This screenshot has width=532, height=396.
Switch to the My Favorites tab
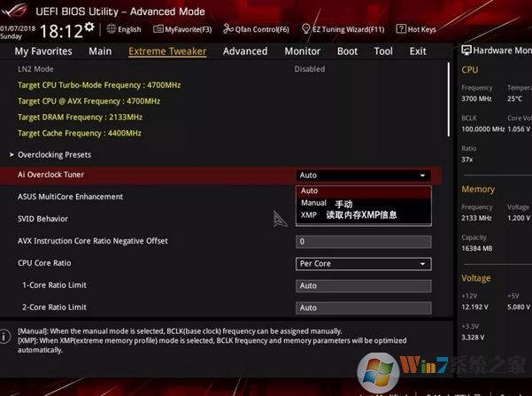click(44, 51)
